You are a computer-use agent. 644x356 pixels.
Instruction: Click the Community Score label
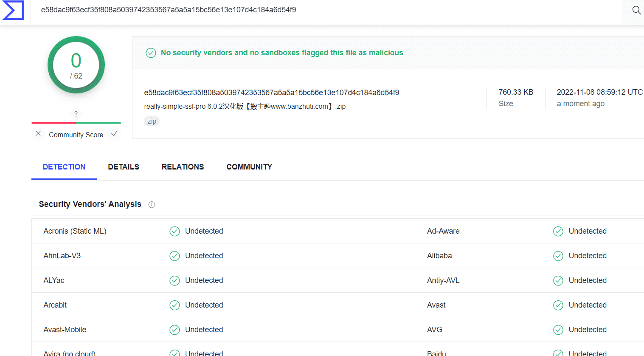click(76, 135)
